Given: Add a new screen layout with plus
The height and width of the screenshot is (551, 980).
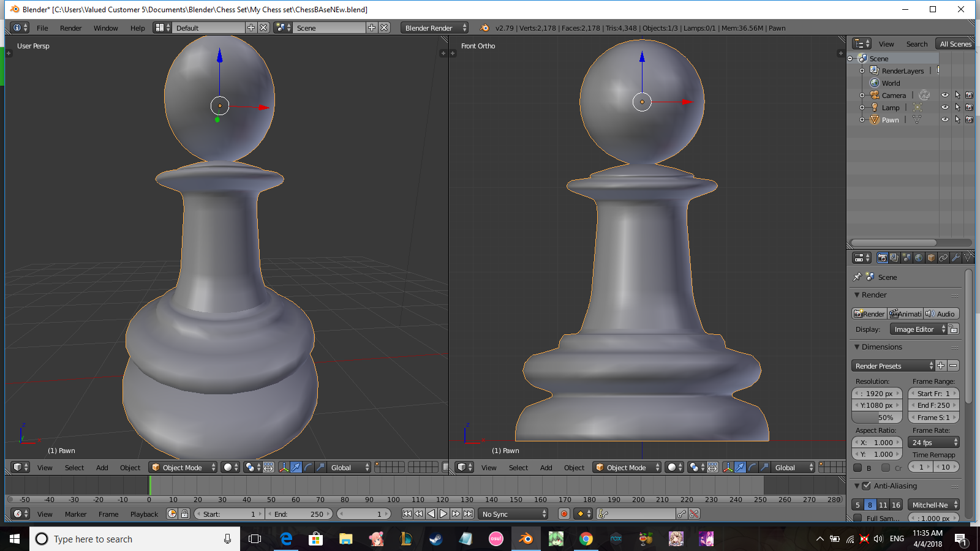Looking at the screenshot, I should [x=251, y=28].
